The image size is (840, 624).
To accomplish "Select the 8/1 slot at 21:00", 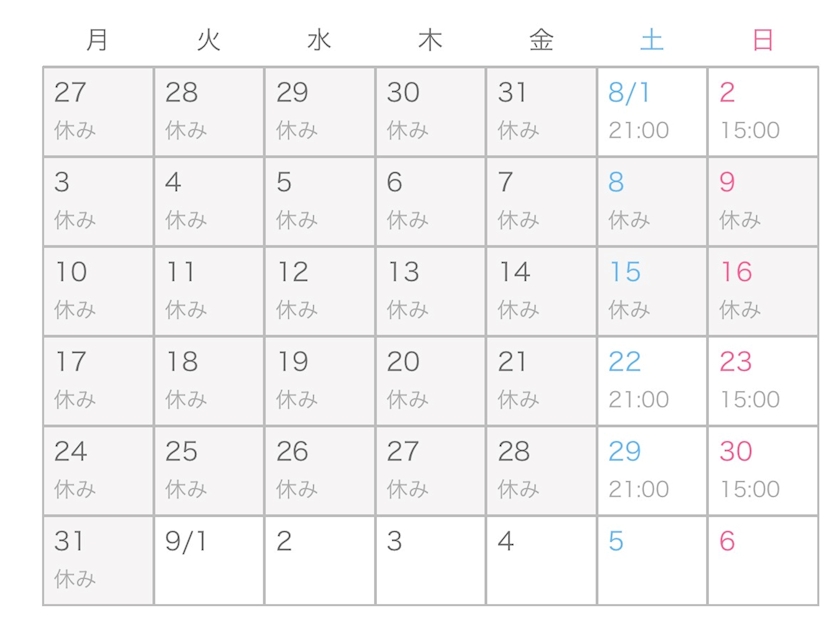I will 652,112.
